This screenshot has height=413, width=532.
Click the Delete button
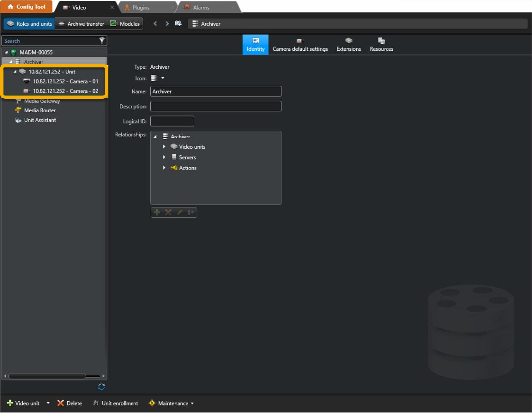pos(68,403)
